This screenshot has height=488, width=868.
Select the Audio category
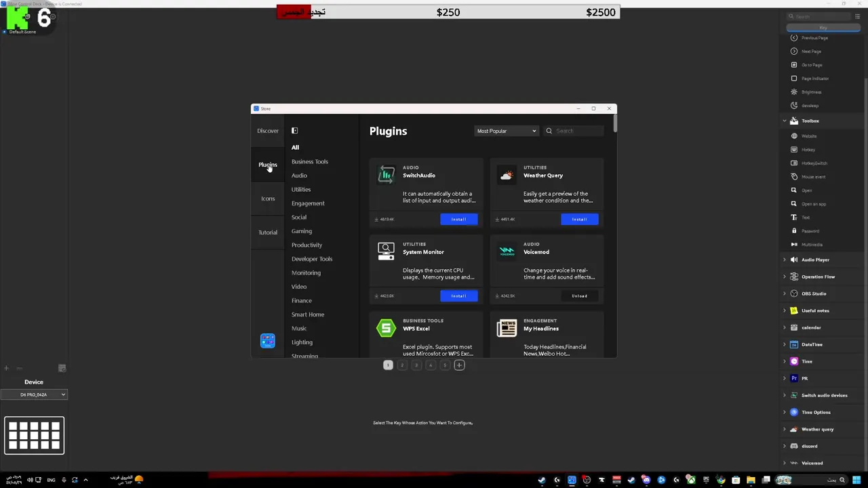pyautogui.click(x=299, y=176)
